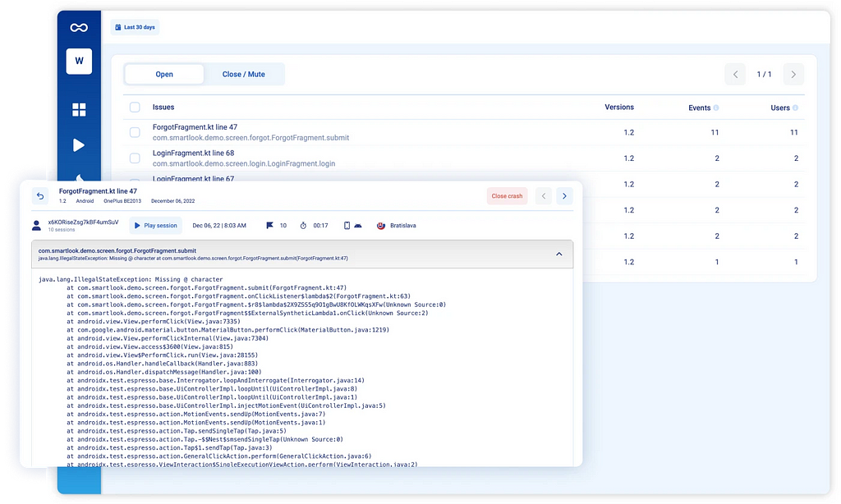The image size is (841, 504).
Task: Switch to the Close / Mute tab
Action: (x=243, y=75)
